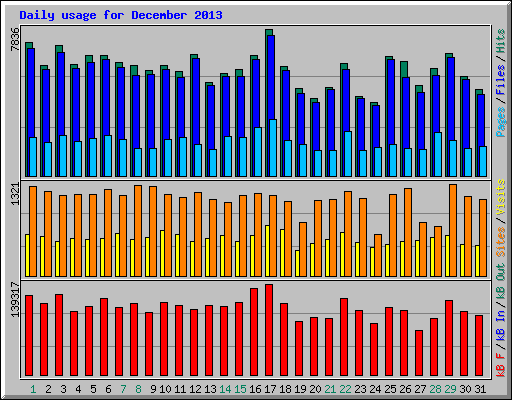This screenshot has height=400, width=512.
Task: Select day 24 on the x-axis
Action: (375, 389)
